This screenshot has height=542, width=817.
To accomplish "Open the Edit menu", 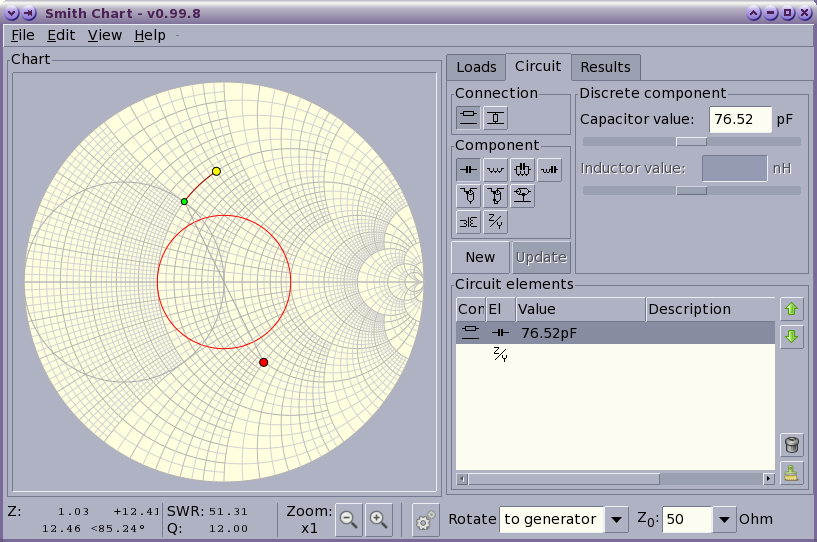I will [61, 35].
